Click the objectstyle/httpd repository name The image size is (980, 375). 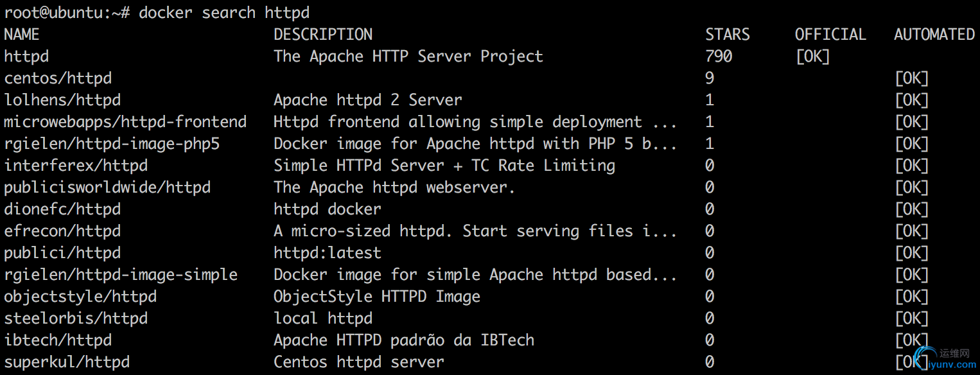pos(80,297)
